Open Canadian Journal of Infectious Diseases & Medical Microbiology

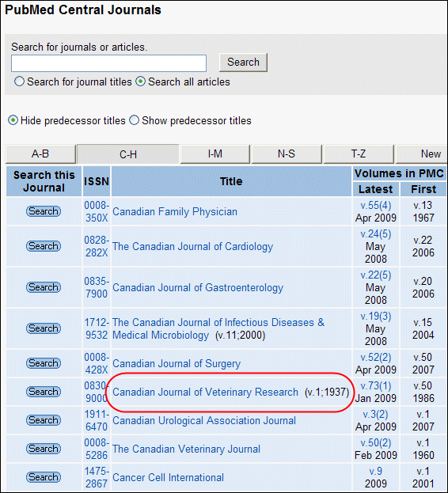click(218, 328)
